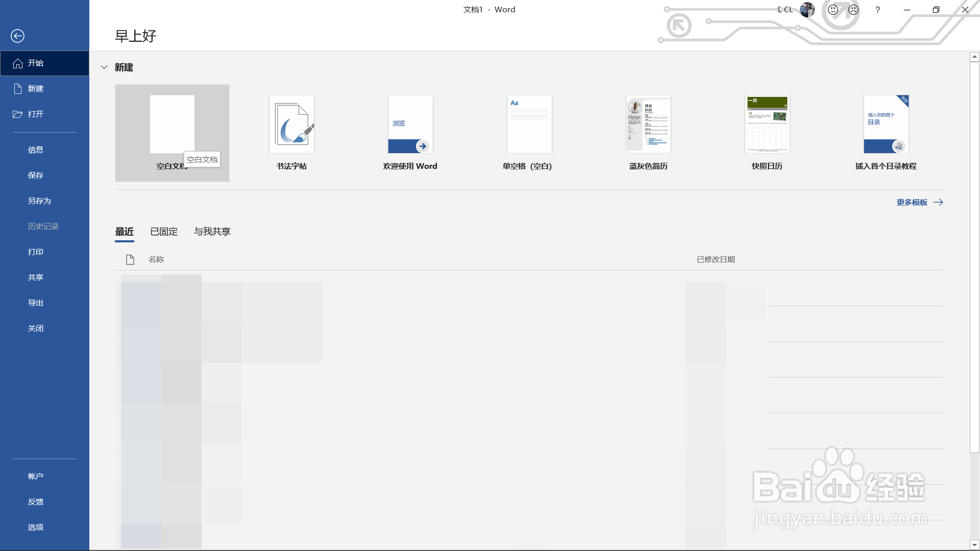Open the question mark help icon

(x=877, y=10)
